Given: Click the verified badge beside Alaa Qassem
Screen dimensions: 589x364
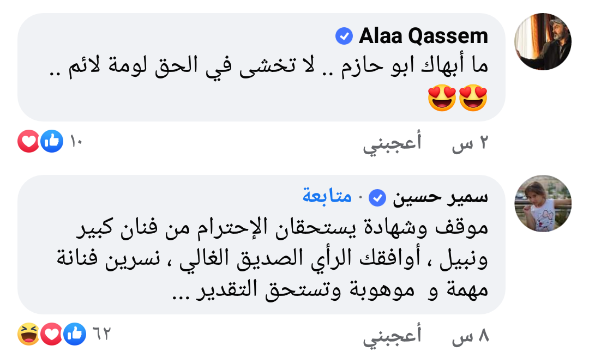Looking at the screenshot, I should click(344, 37).
